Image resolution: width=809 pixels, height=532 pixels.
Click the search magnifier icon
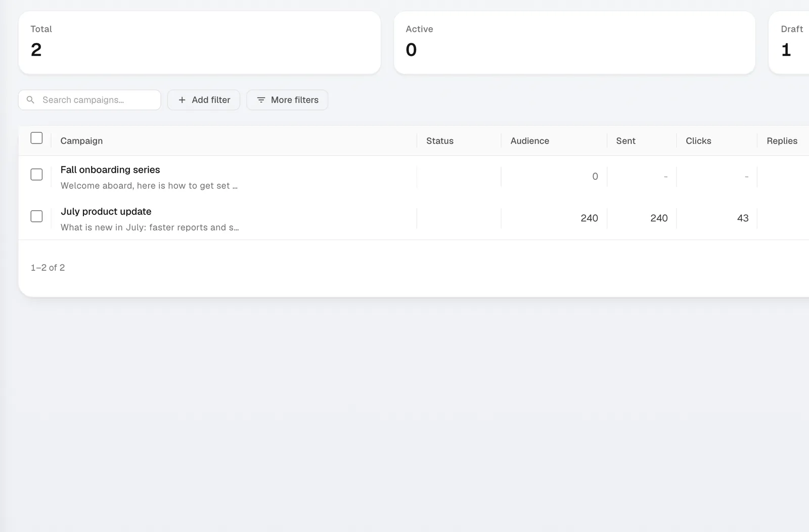pyautogui.click(x=30, y=100)
